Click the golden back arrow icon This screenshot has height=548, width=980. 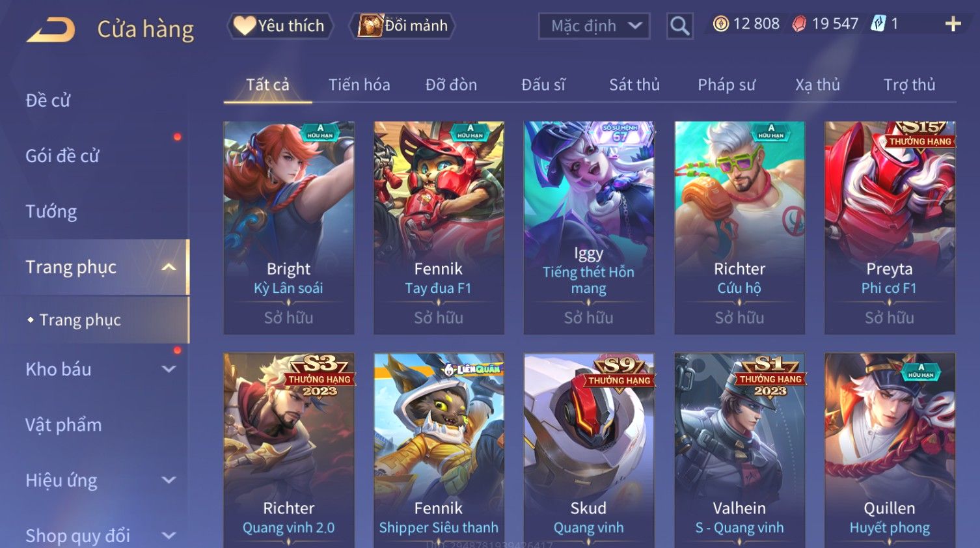point(51,30)
